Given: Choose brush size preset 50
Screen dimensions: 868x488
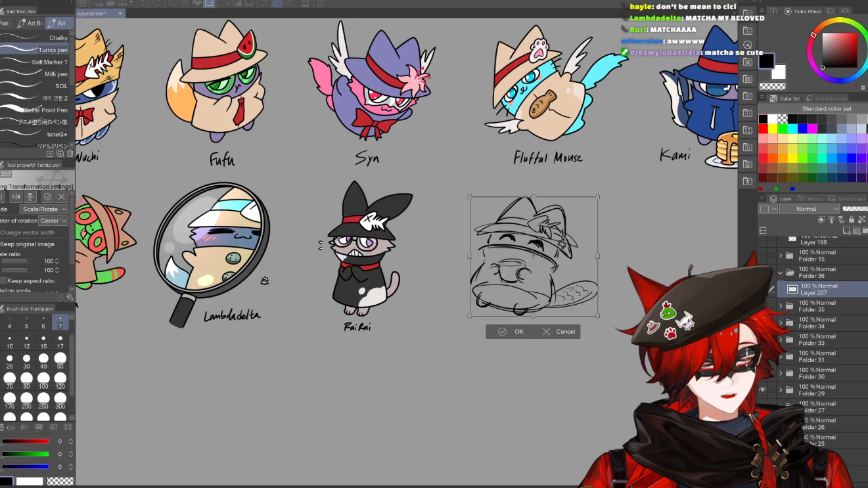Looking at the screenshot, I should tap(60, 361).
